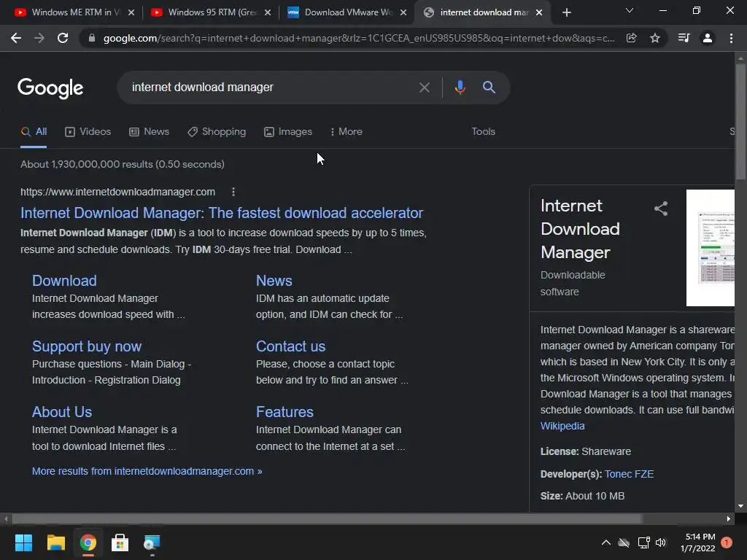Open the Download sitelink
Screen dimensions: 747x560
pyautogui.click(x=64, y=281)
